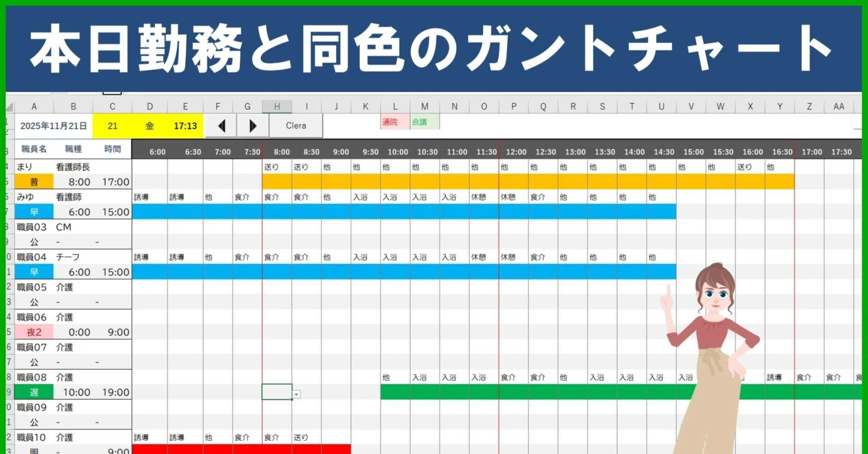868x454 pixels.
Task: Click the selected empty cell in row 19
Action: pyautogui.click(x=277, y=392)
